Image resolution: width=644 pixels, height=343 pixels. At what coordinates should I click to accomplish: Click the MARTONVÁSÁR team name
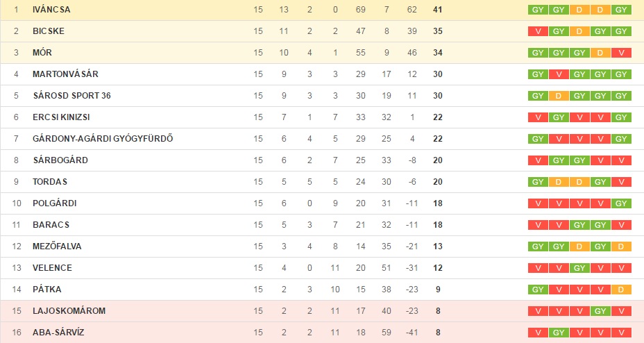click(x=65, y=74)
